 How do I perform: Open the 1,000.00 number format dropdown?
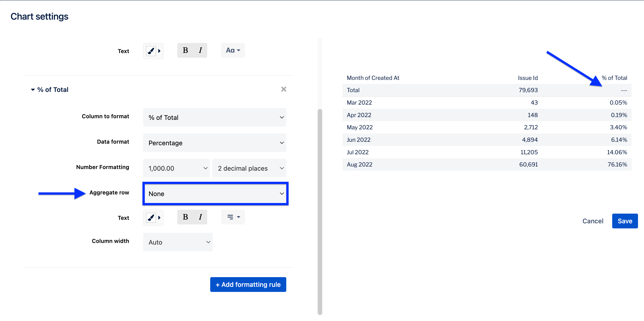(x=177, y=168)
